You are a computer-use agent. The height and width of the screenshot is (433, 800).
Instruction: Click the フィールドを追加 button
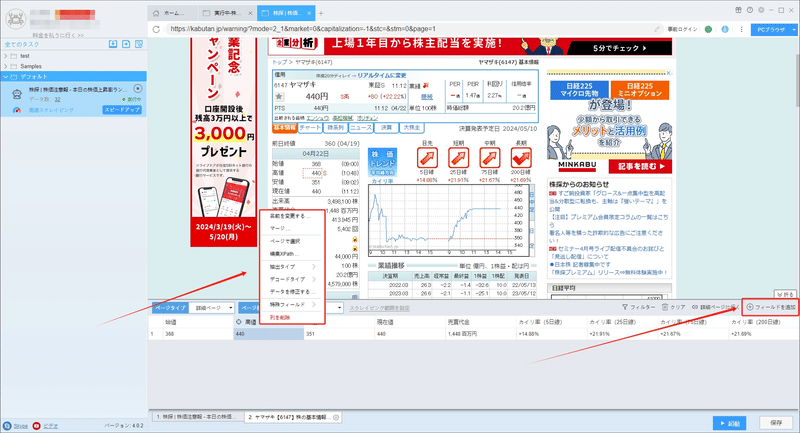pos(771,308)
